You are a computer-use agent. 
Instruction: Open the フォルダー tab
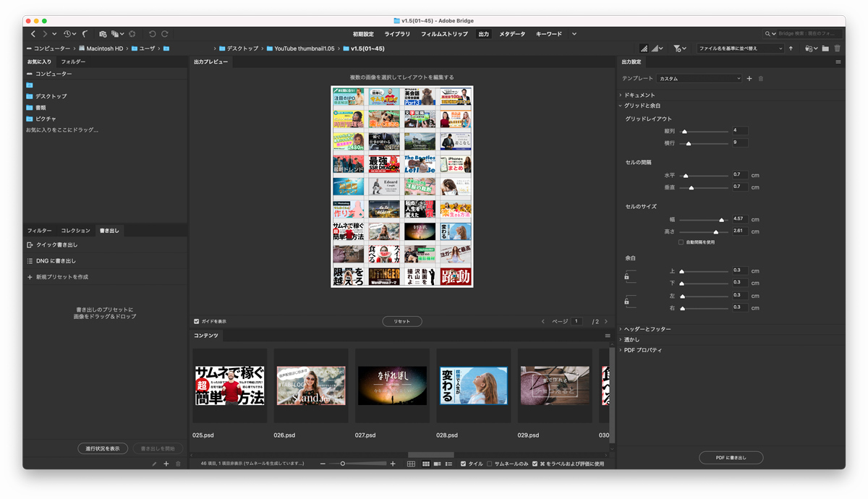click(73, 62)
